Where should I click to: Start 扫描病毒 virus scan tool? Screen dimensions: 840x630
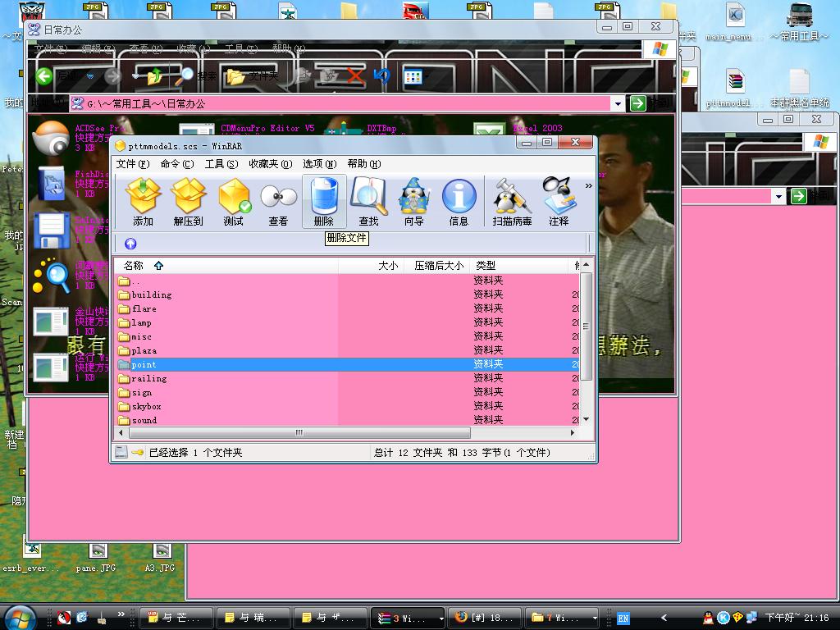(512, 202)
